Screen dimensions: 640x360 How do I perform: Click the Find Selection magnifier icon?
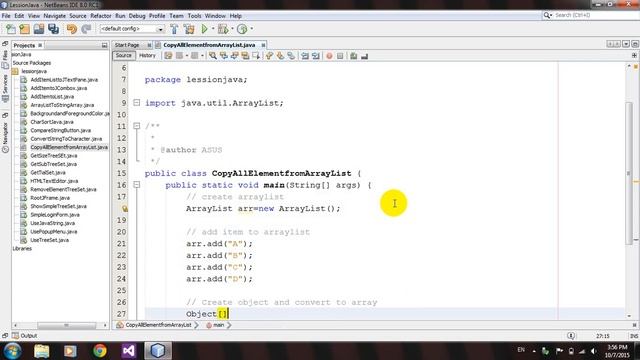click(213, 56)
